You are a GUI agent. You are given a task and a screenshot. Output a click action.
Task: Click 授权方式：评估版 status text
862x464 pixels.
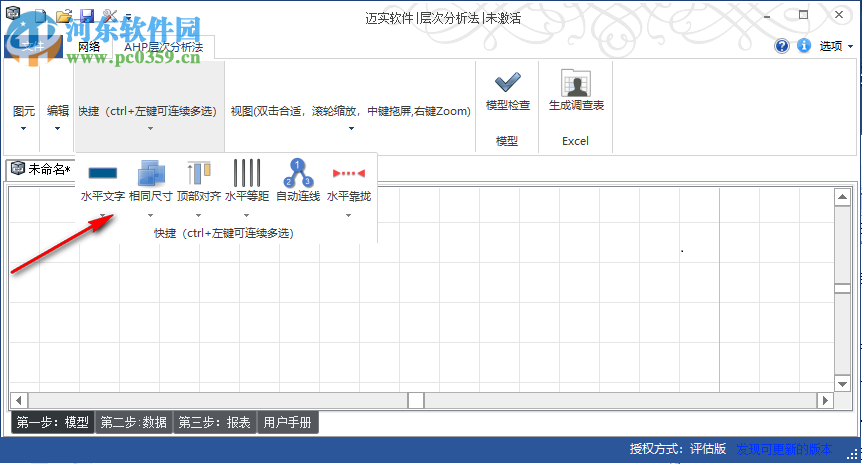pyautogui.click(x=678, y=449)
